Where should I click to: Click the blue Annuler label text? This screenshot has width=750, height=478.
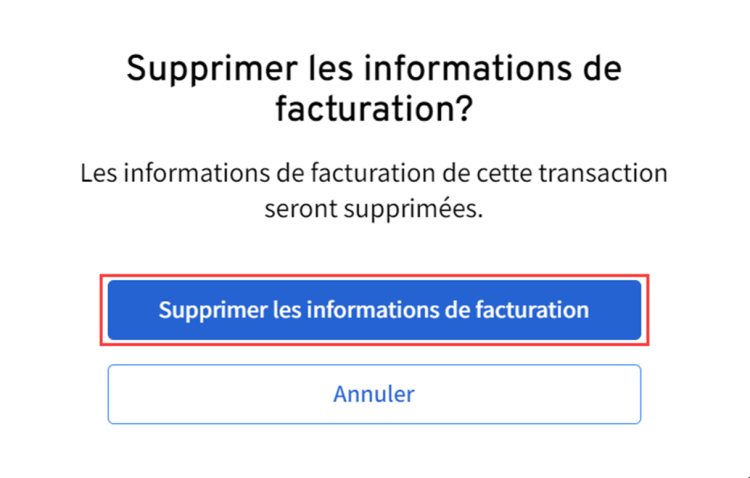374,393
